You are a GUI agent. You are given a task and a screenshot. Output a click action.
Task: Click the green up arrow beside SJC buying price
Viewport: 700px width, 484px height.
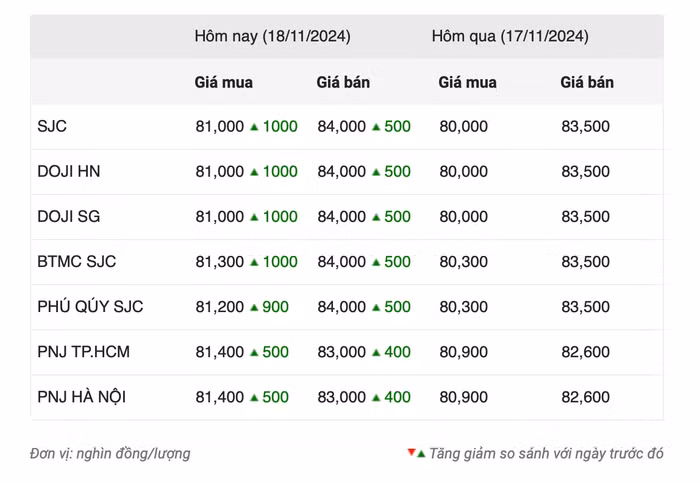click(254, 127)
